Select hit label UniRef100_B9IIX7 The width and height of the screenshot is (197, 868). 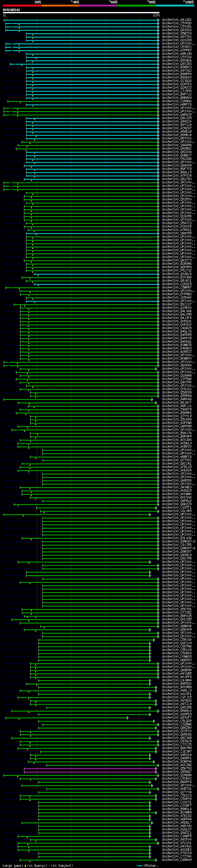coord(177,304)
